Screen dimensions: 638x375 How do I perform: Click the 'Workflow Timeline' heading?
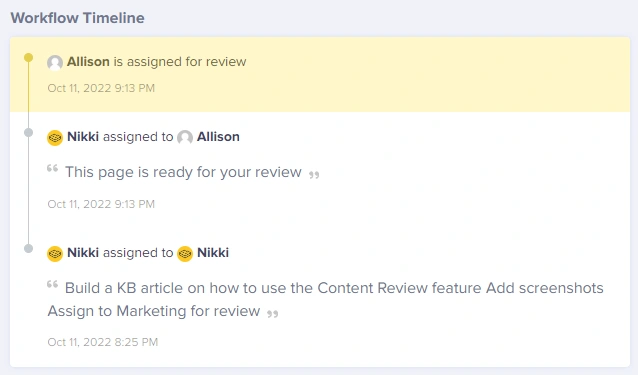(77, 18)
